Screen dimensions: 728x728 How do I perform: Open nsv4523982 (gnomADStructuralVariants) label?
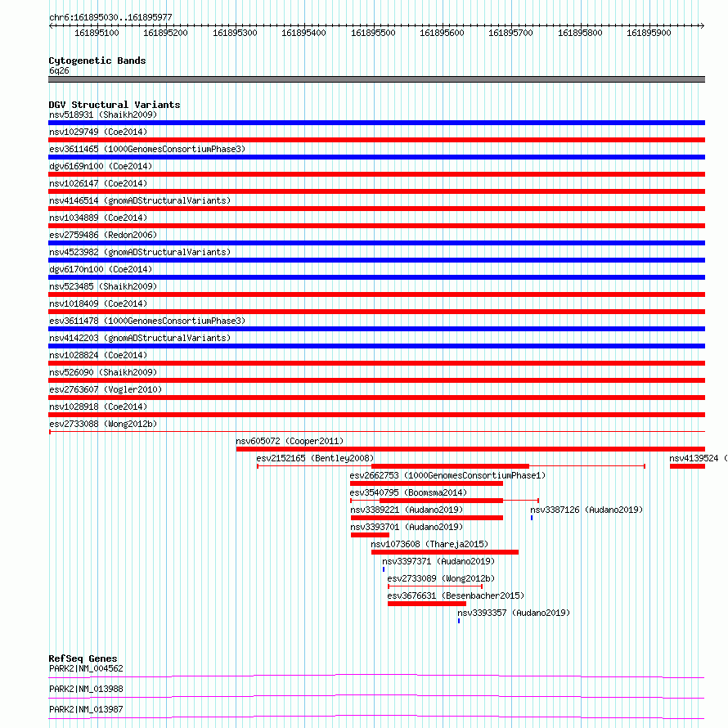tap(140, 252)
